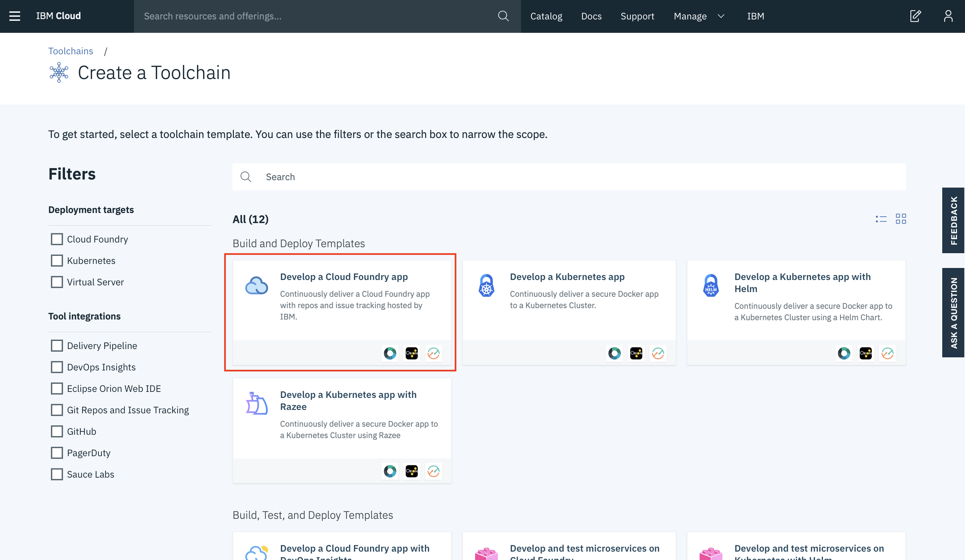Screen dimensions: 965x560
Task: Open the user profile icon
Action: coord(948,16)
